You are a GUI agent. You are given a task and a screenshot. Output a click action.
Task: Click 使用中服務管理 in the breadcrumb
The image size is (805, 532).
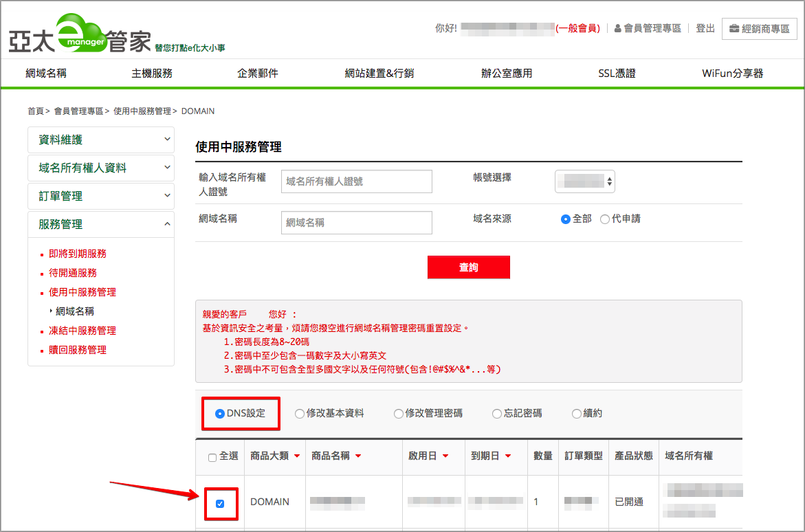pos(142,111)
